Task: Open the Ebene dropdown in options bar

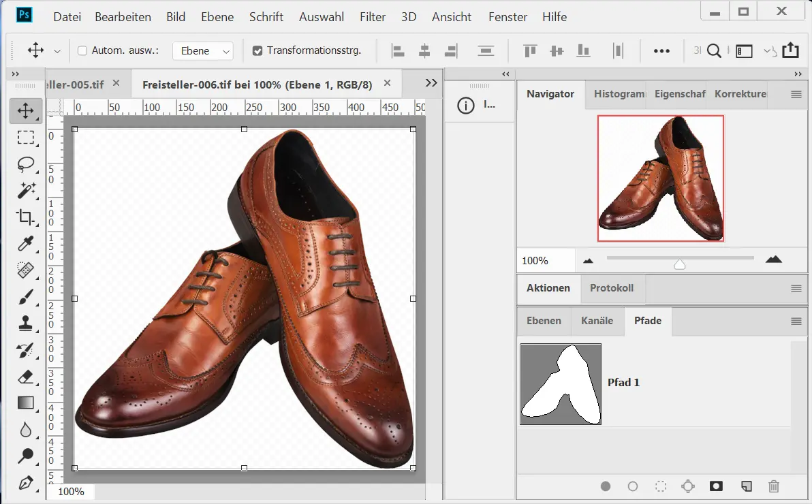Action: click(x=202, y=51)
